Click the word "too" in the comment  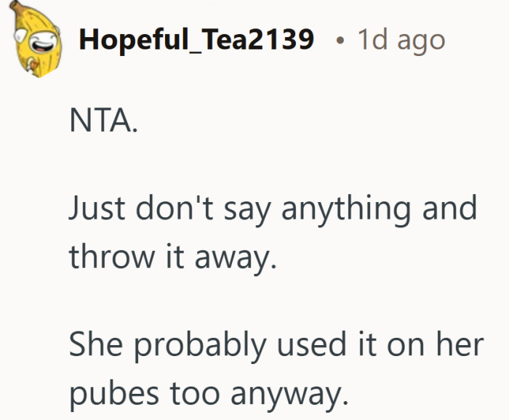tap(195, 393)
